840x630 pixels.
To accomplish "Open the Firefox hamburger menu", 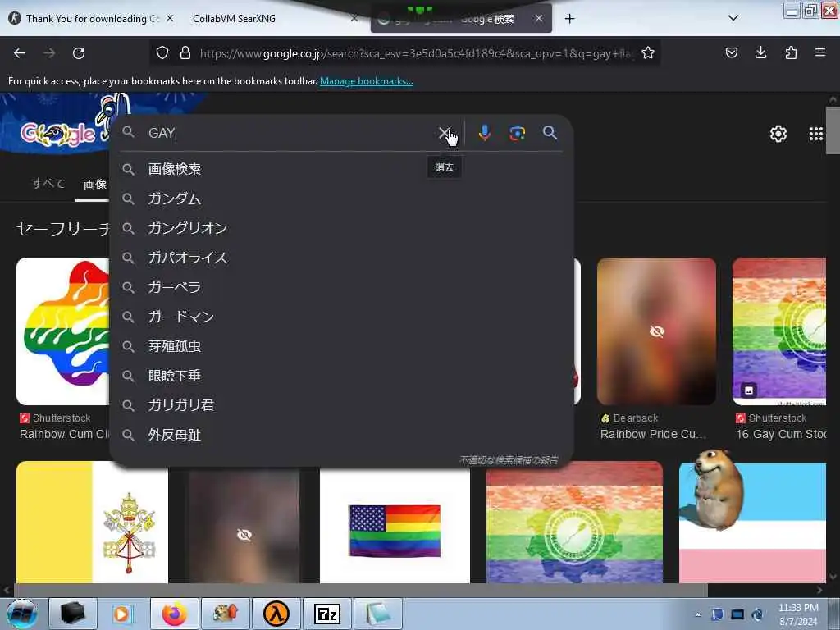I will point(820,52).
